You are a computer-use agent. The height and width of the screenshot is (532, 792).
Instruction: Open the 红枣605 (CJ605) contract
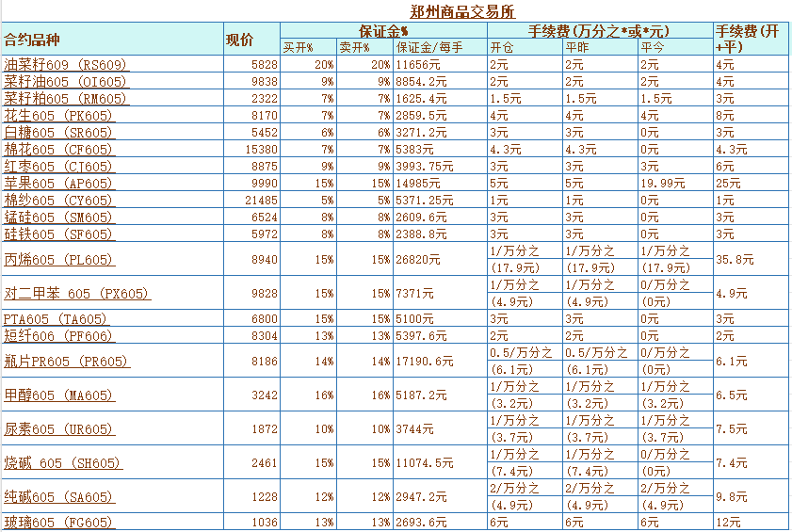(x=58, y=167)
